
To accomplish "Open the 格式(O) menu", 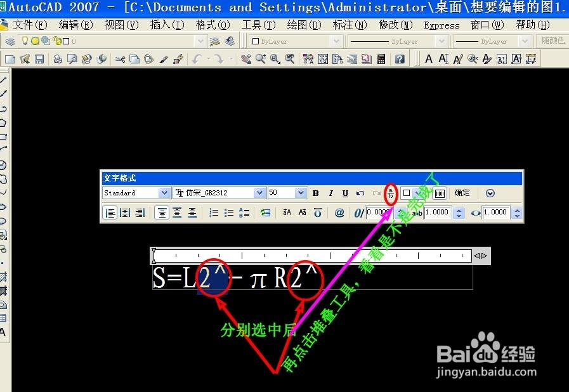I will (x=213, y=25).
